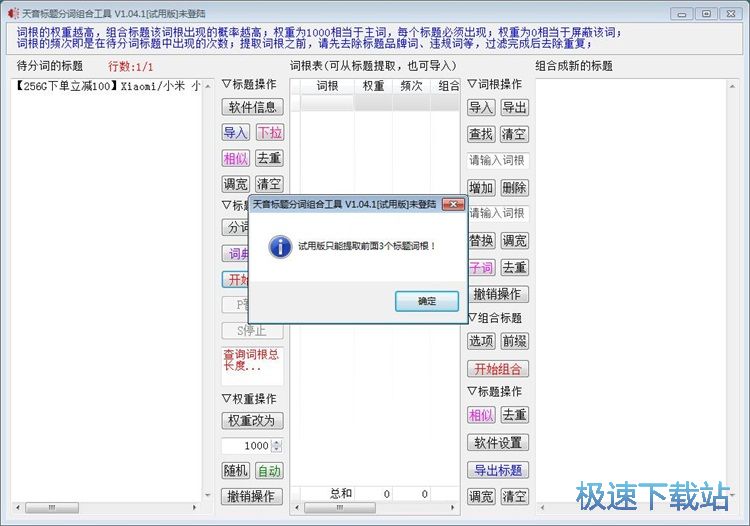The width and height of the screenshot is (750, 526).
Task: Click 导出 in the 词根操作 section
Action: [515, 107]
